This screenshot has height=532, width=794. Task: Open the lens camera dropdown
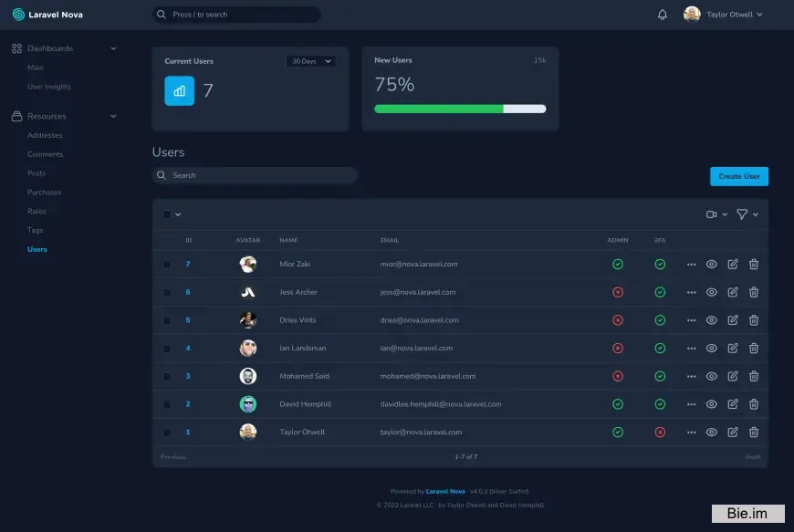pos(716,214)
